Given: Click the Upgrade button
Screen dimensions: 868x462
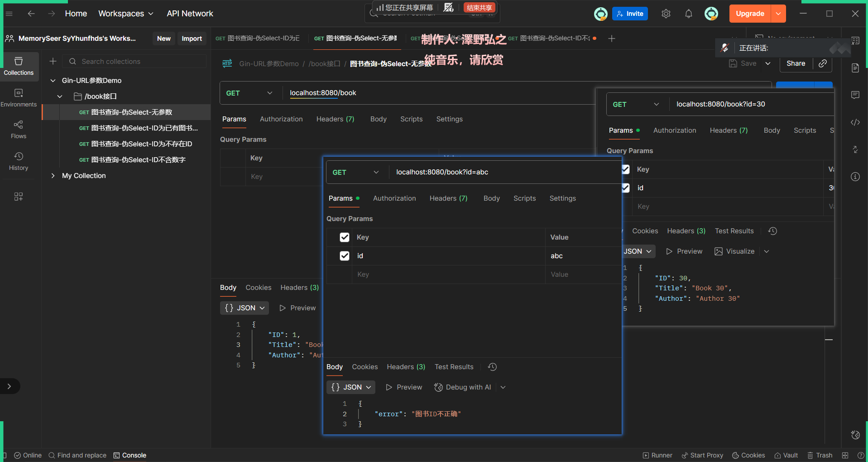Looking at the screenshot, I should tap(750, 14).
